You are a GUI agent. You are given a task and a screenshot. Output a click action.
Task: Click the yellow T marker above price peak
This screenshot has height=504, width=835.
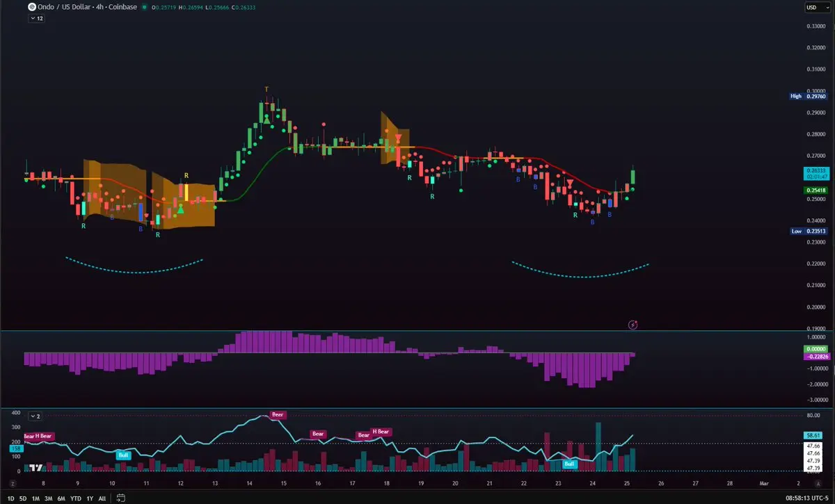pyautogui.click(x=267, y=90)
